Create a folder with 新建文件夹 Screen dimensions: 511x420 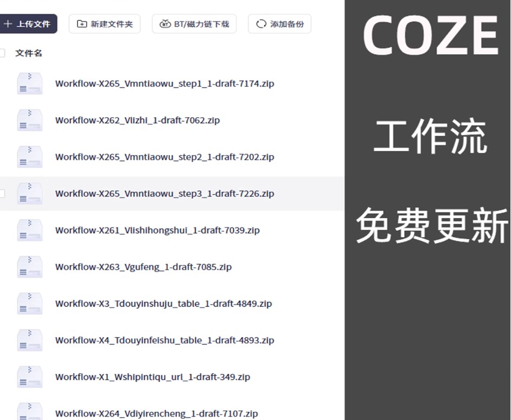coord(105,24)
